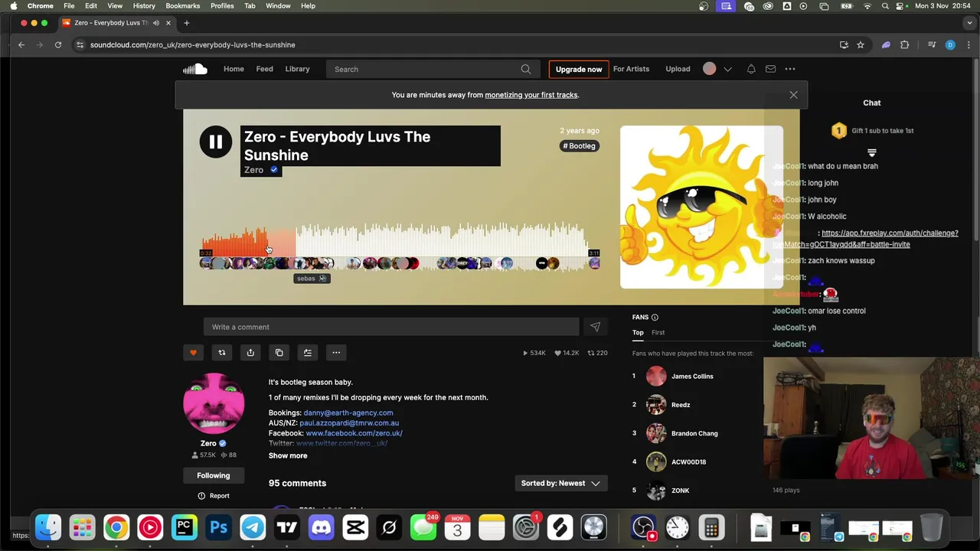Screen dimensions: 980x551
Task: Open the sun artwork thumbnail
Action: pyautogui.click(x=701, y=207)
